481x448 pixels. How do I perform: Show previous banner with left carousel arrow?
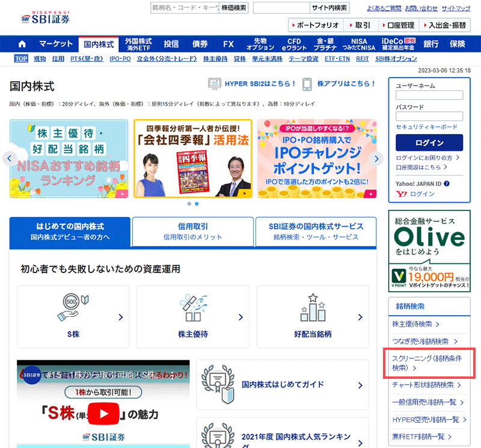(x=10, y=159)
